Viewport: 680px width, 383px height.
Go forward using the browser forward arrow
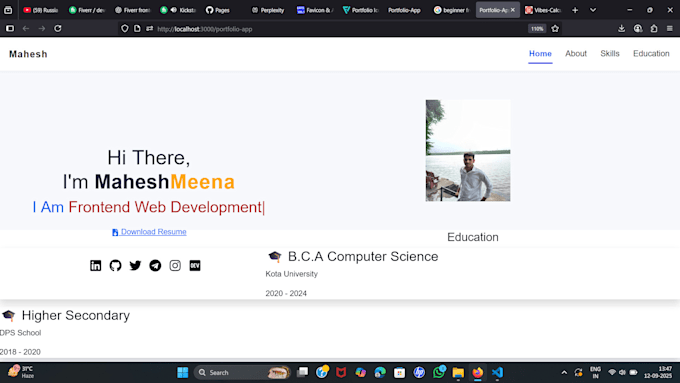[x=42, y=29]
